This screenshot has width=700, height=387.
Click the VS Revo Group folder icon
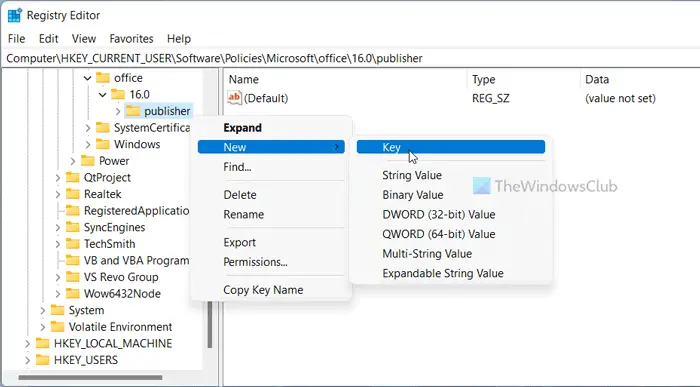[x=72, y=277]
